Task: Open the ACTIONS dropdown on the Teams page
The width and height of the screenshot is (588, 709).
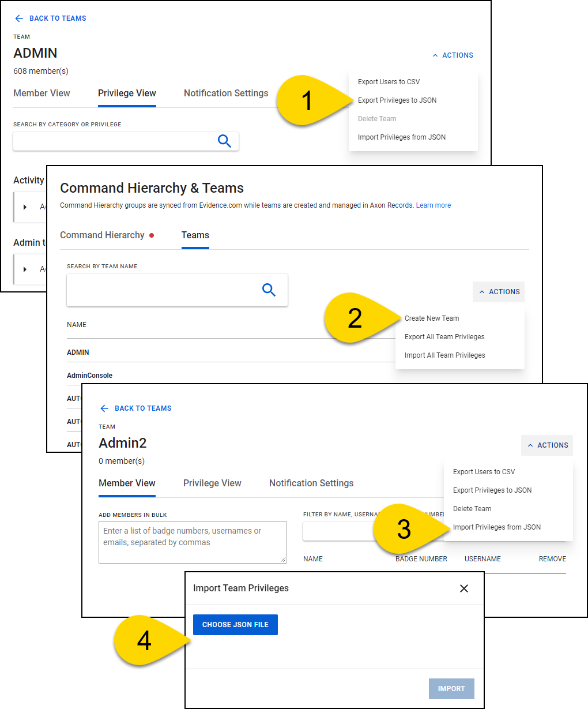Action: point(498,291)
